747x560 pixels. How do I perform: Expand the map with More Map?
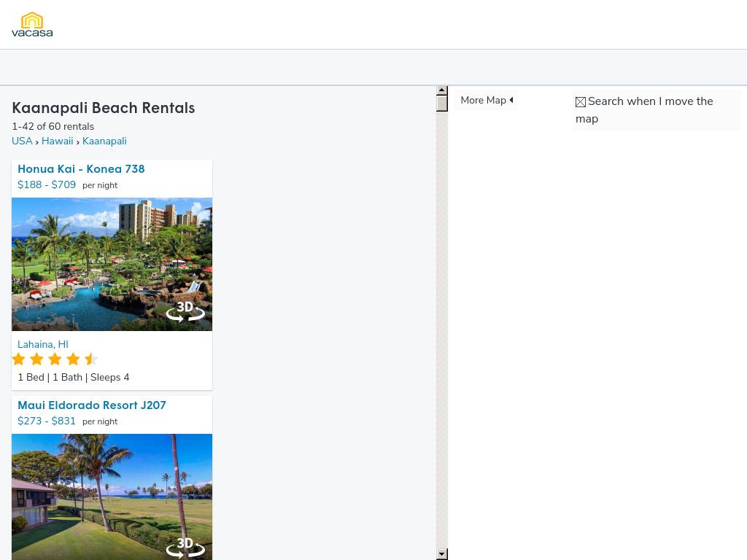(487, 100)
